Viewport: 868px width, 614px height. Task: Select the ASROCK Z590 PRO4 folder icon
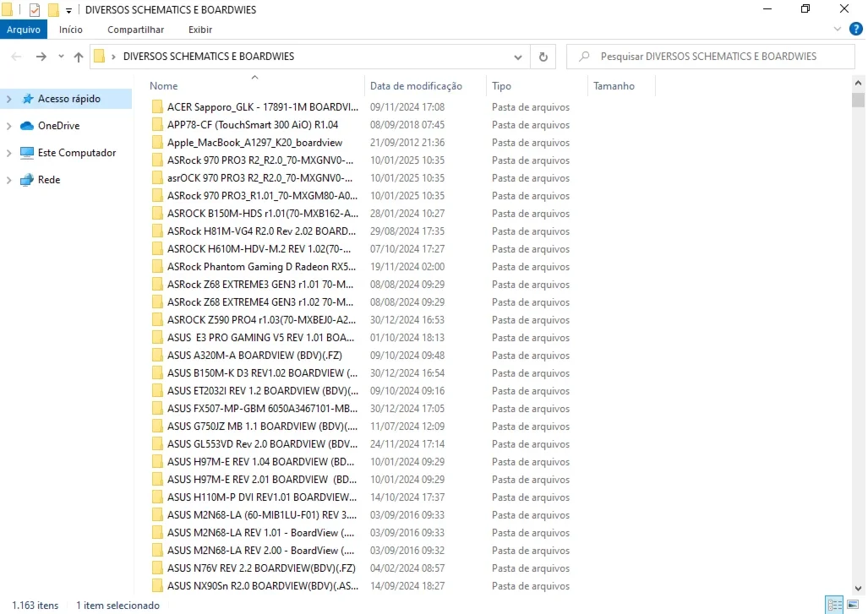coord(157,319)
